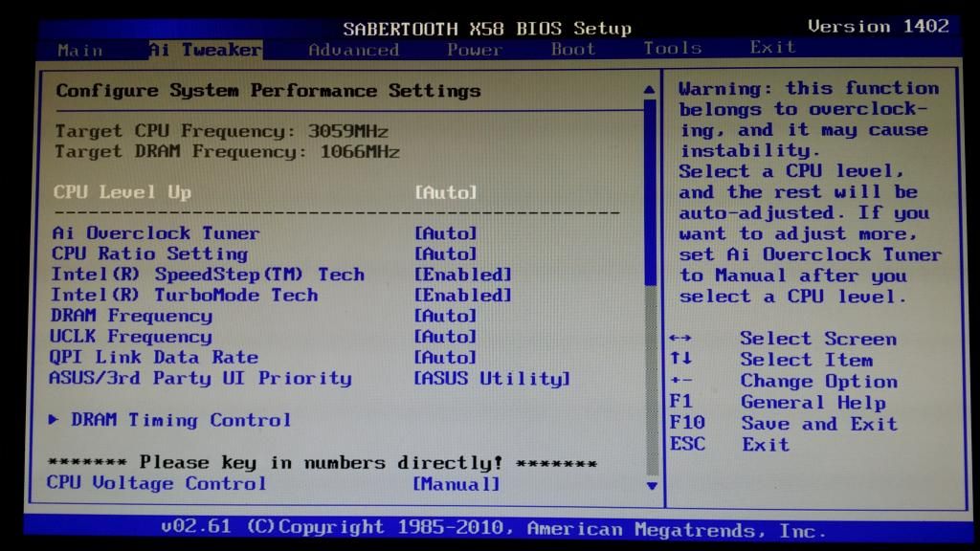Click the Select Screen key hint
Screen dimensions: 980x551
pos(783,339)
